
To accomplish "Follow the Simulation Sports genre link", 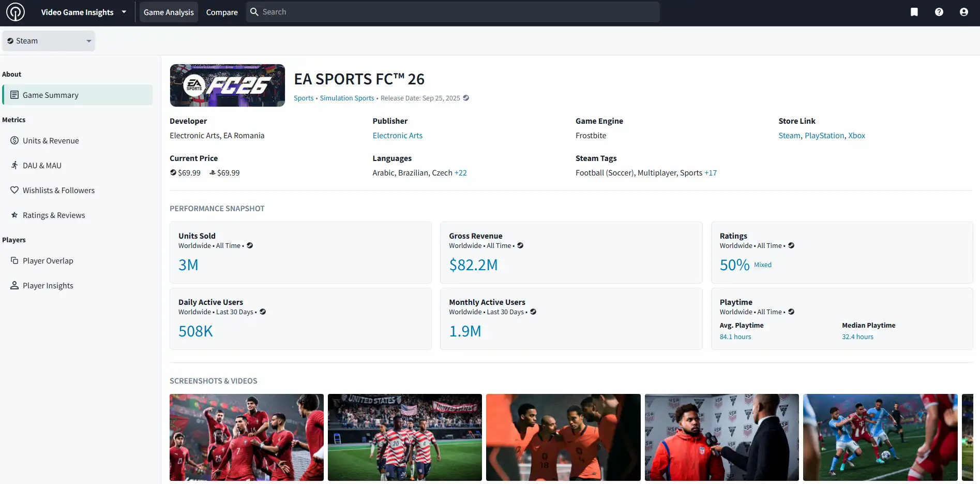I will (347, 98).
